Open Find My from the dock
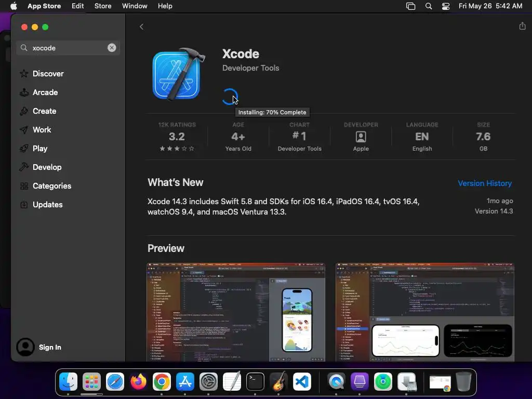Screen dimensions: 532x399 tap(383, 382)
